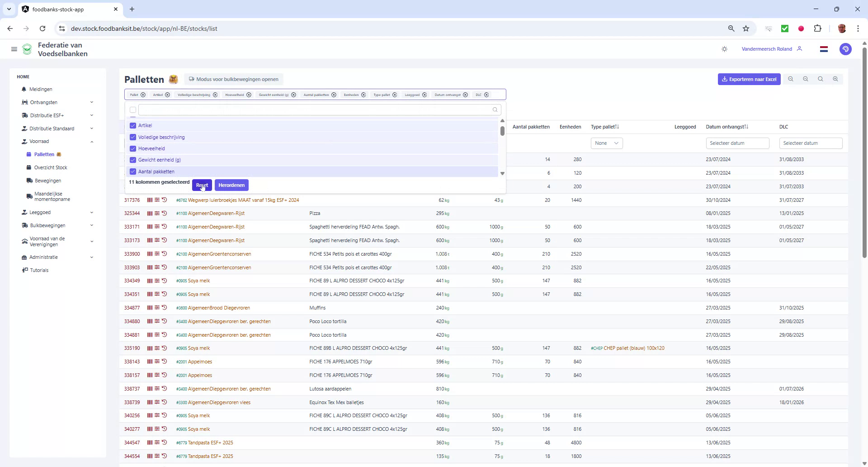Click the Exporteren naar Excel button

[x=749, y=79]
